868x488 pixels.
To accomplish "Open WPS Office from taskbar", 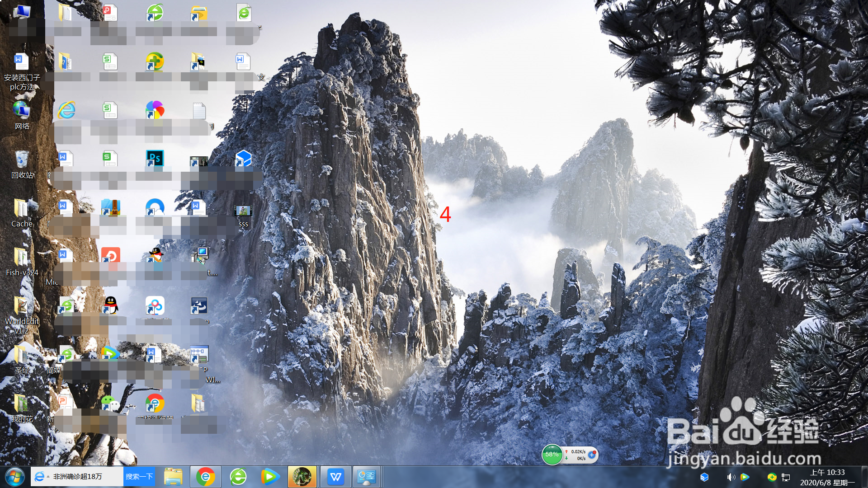I will click(x=335, y=477).
